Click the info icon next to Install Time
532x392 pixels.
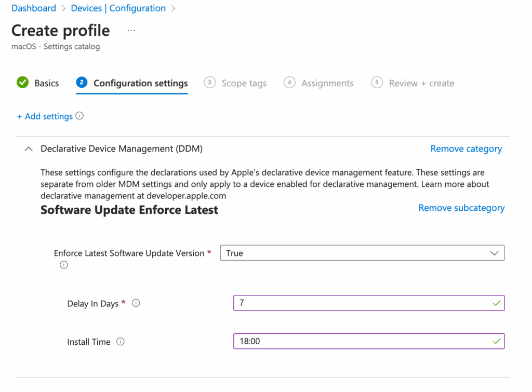(x=120, y=342)
